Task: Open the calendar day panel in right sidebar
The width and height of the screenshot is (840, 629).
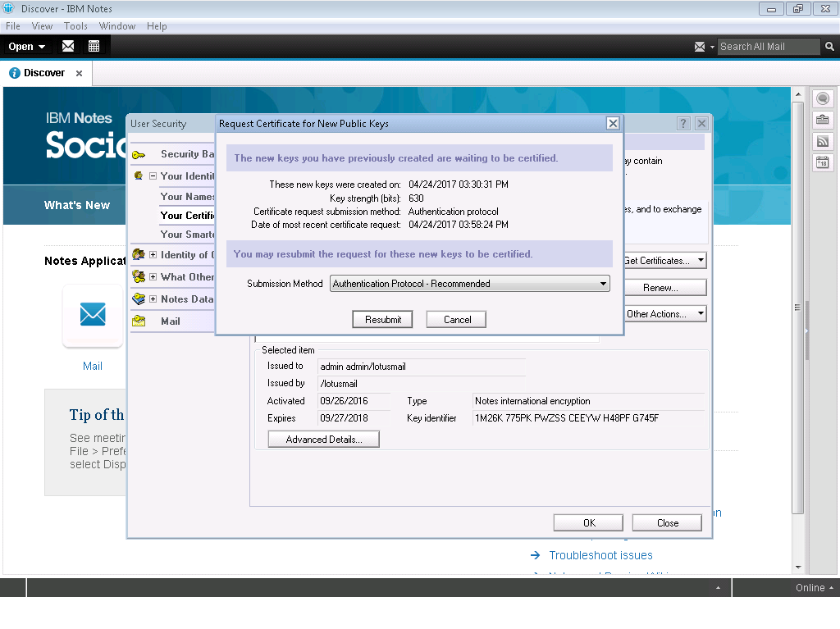Action: click(823, 162)
